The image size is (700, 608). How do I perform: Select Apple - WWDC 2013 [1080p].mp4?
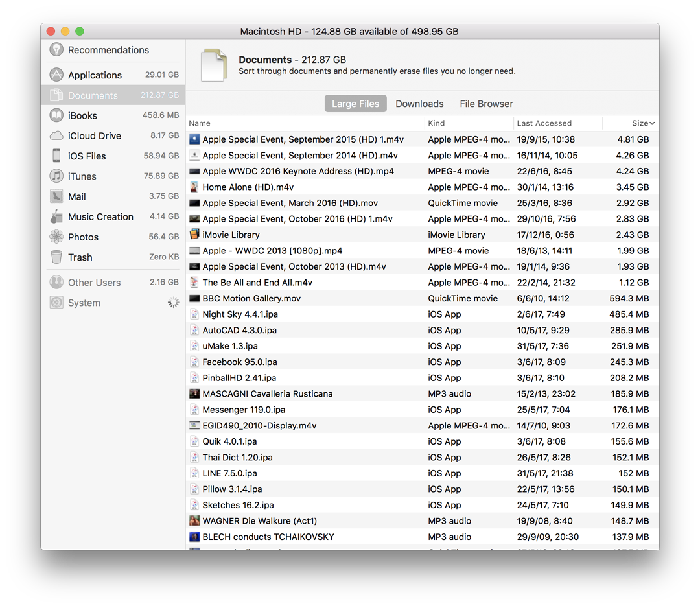pyautogui.click(x=423, y=250)
